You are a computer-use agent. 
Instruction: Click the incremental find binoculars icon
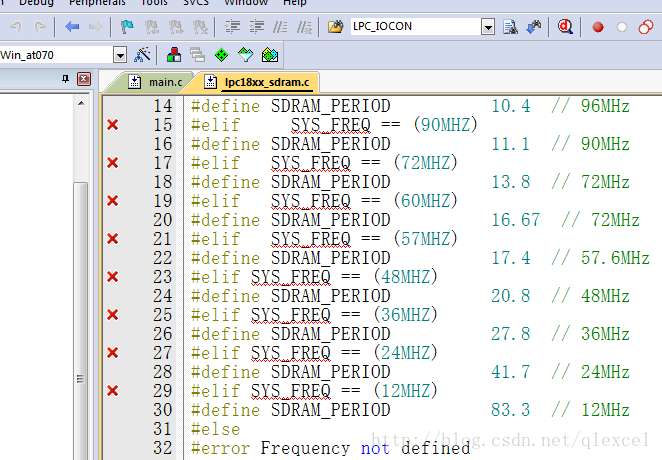tap(534, 27)
